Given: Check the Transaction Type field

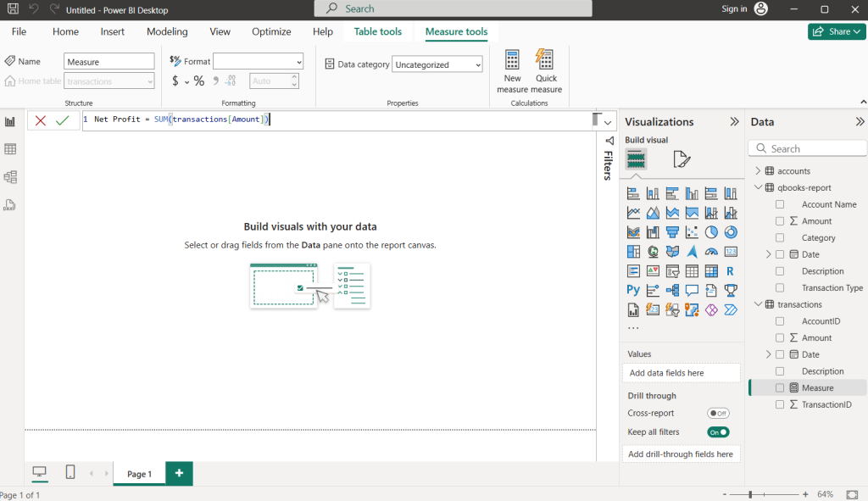Looking at the screenshot, I should coord(780,287).
